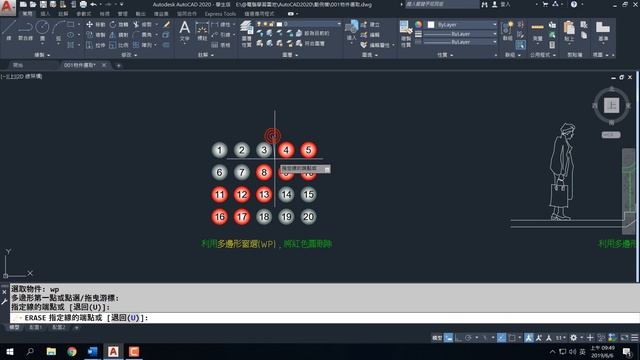Image resolution: width=640 pixels, height=360 pixels.
Task: Open the Annotate ribbon tab
Action: pyautogui.click(x=63, y=14)
